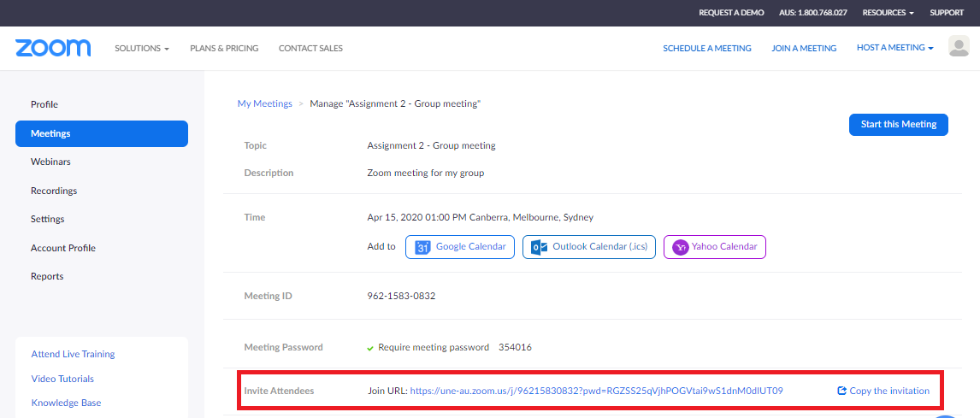Click the Outlook Calendar icon
This screenshot has height=418, width=980.
[536, 247]
